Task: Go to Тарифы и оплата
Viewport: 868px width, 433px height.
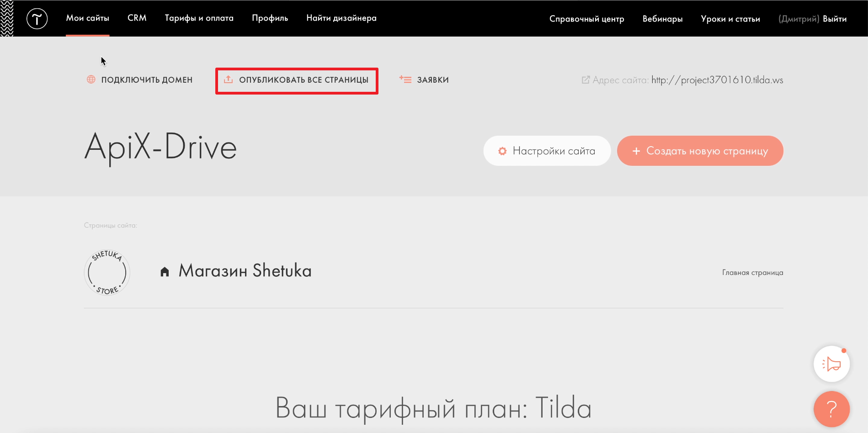Action: pos(199,18)
